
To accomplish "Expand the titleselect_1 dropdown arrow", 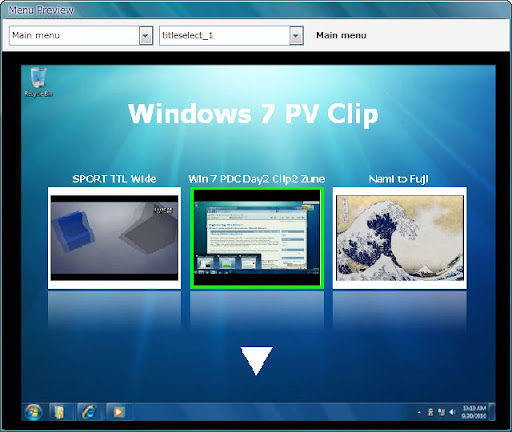I will [296, 36].
